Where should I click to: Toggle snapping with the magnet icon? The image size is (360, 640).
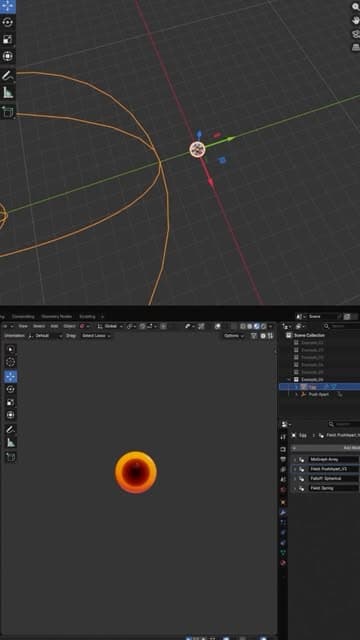pos(142,326)
